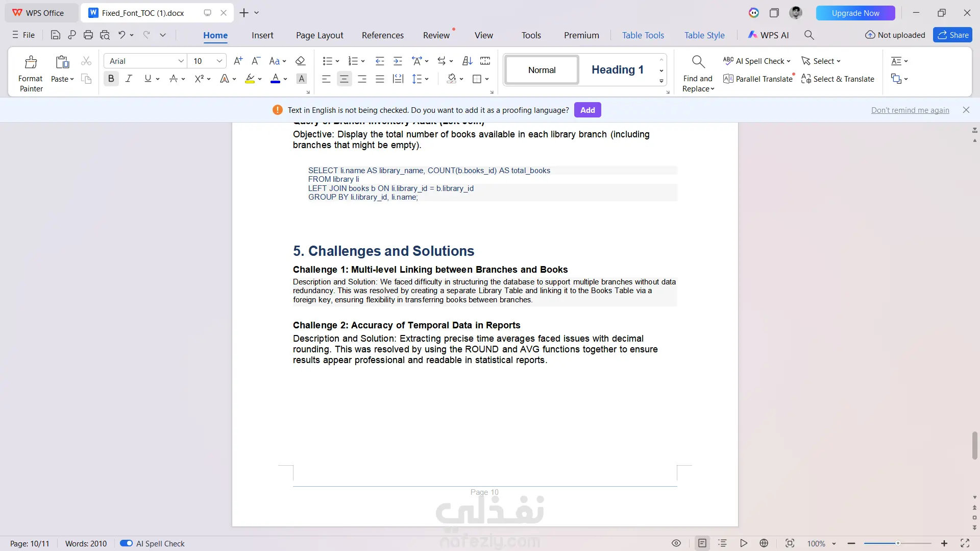980x551 pixels.
Task: Click the Print Preview icon
Action: pos(105,35)
